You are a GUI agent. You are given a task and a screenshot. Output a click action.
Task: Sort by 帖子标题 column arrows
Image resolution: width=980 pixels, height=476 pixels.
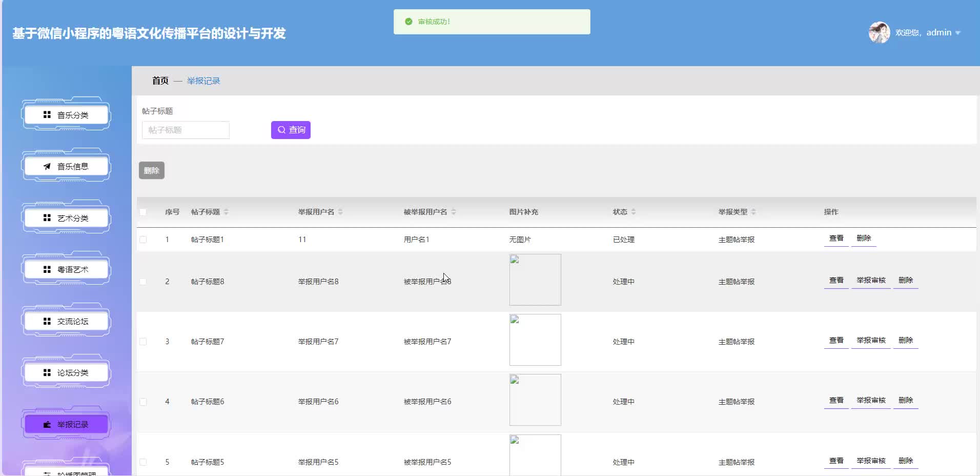coord(226,212)
